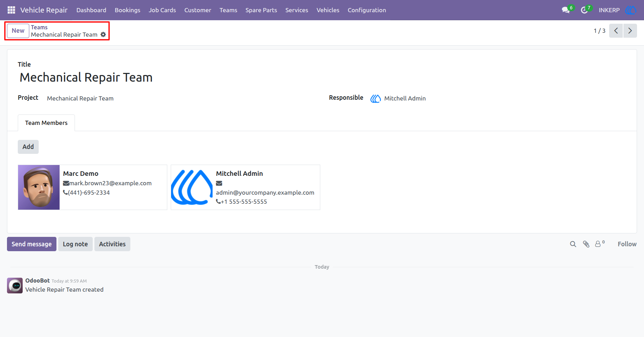Go back via Teams breadcrumb link
Image resolution: width=644 pixels, height=337 pixels.
pyautogui.click(x=39, y=27)
